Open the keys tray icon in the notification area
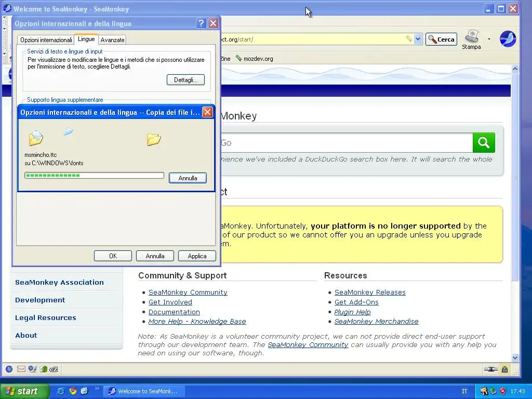The image size is (532, 399). tap(484, 391)
